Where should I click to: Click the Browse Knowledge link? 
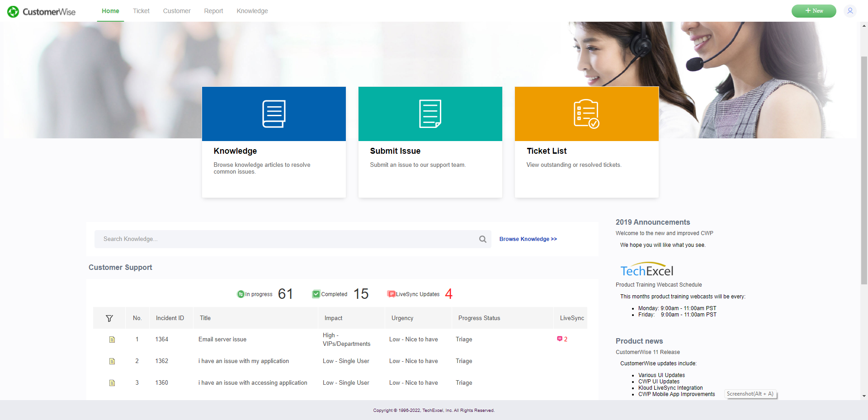pyautogui.click(x=528, y=239)
